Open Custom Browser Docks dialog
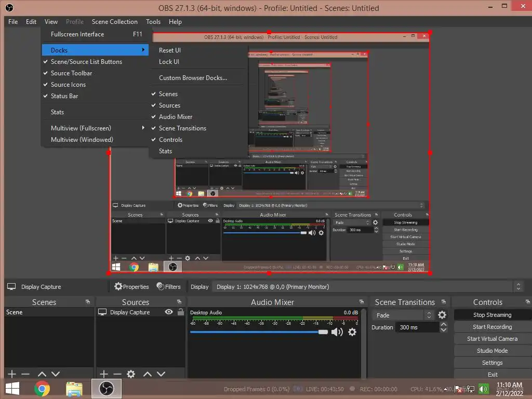Screen dimensions: 532x399 pyautogui.click(x=198, y=78)
